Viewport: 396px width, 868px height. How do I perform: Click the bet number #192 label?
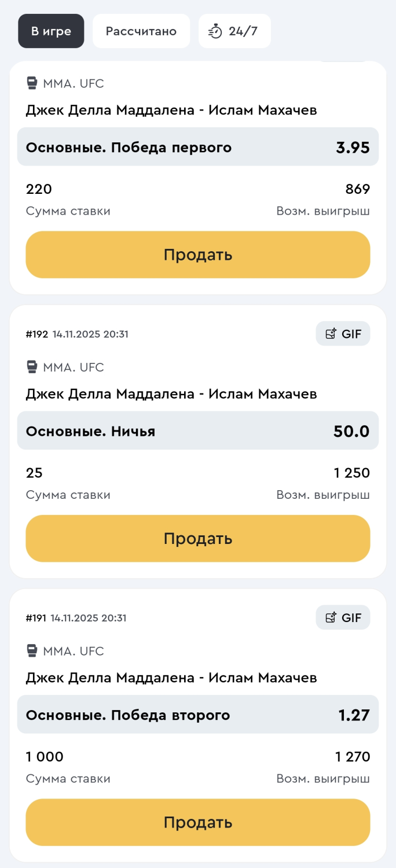[37, 334]
